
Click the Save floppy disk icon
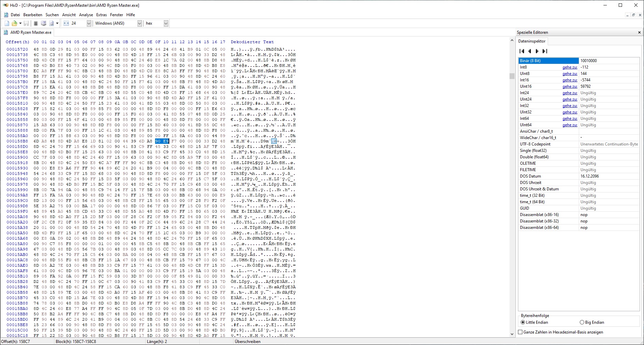26,23
